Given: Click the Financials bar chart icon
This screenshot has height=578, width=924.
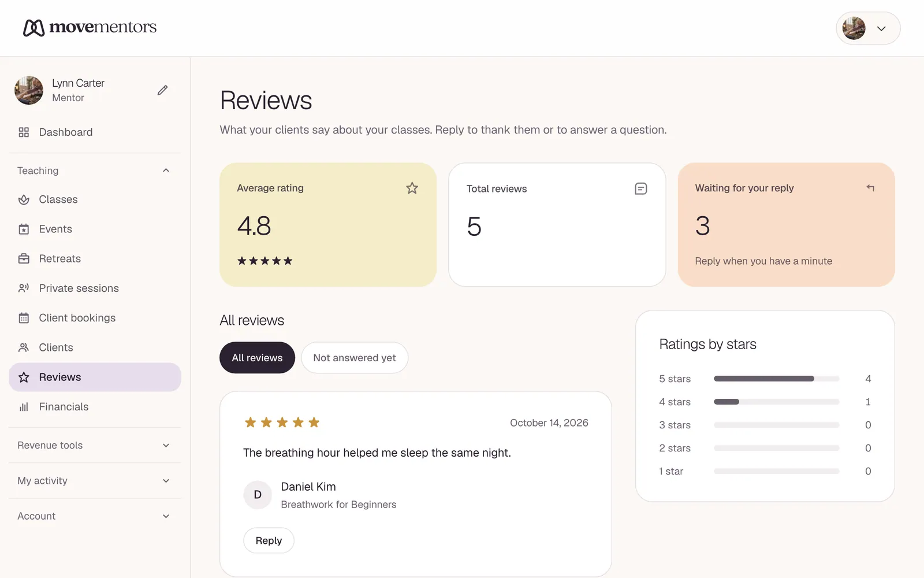Looking at the screenshot, I should coord(24,407).
